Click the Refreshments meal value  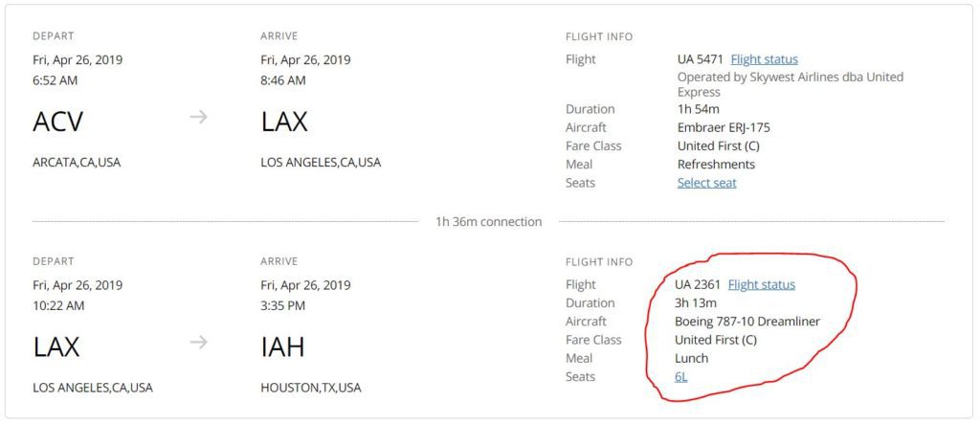[716, 165]
